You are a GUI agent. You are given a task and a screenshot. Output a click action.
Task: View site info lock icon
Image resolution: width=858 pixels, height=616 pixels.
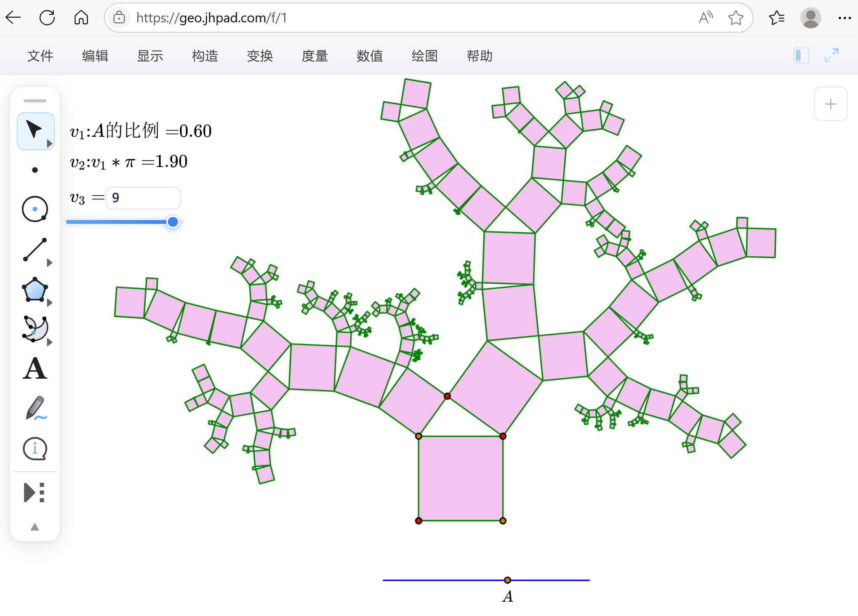click(119, 18)
